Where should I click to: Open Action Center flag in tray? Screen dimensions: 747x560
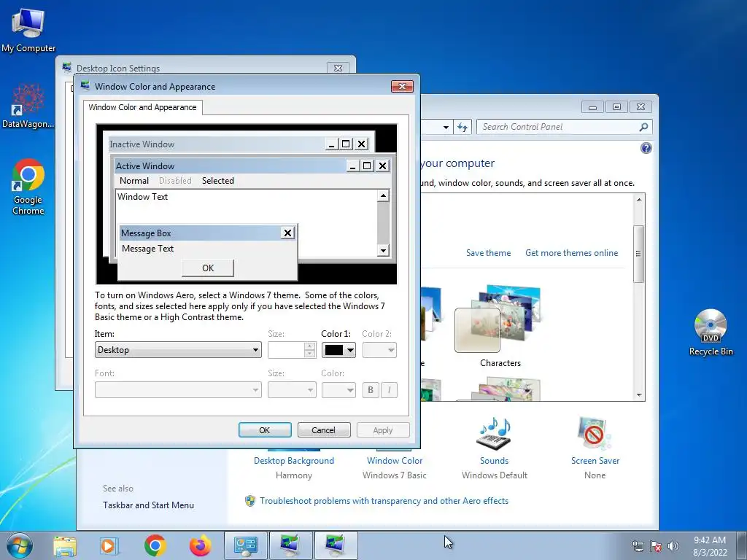656,546
